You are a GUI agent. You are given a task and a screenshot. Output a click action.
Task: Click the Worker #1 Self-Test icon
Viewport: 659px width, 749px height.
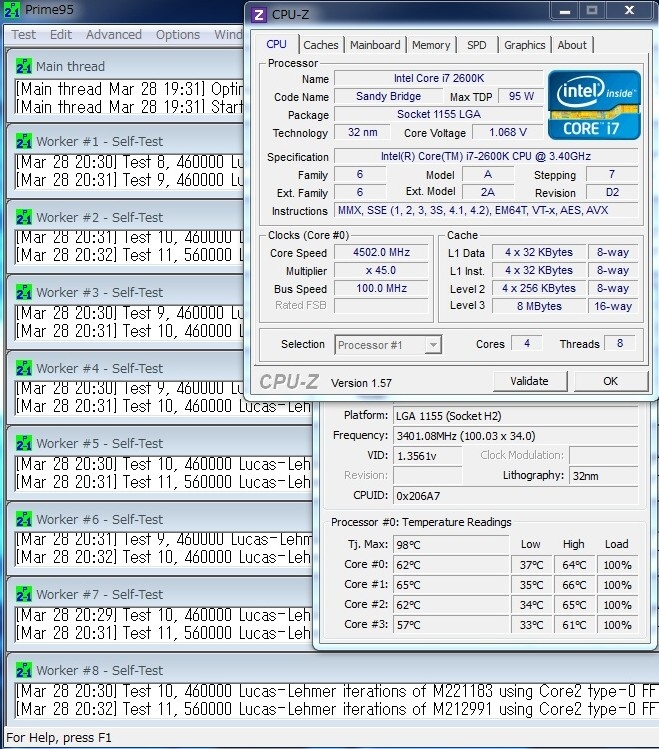[x=23, y=141]
